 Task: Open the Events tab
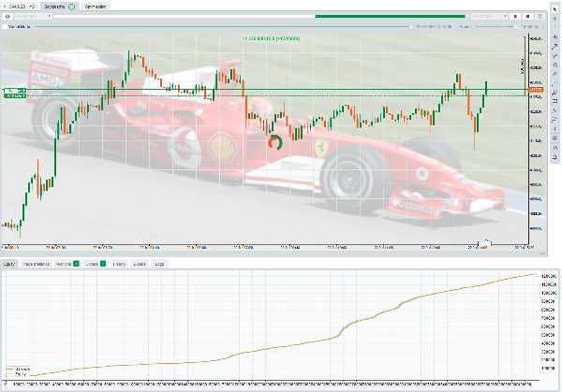point(140,264)
